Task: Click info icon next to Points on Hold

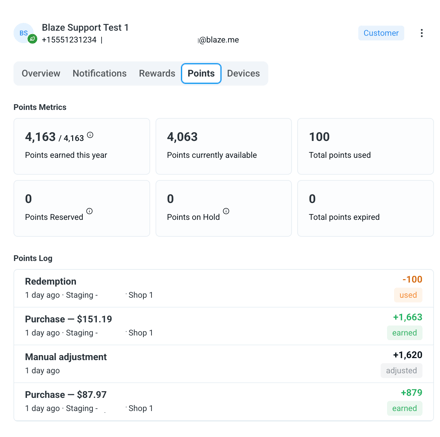Action: click(x=226, y=211)
